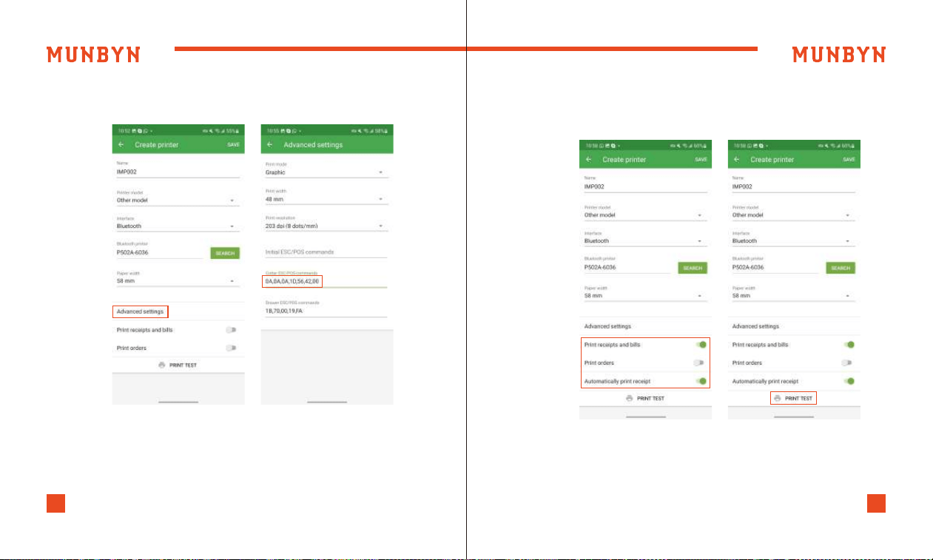Viewport: 933px width, 560px height.
Task: Edit Name field IMP002 on third screen
Action: (x=645, y=186)
